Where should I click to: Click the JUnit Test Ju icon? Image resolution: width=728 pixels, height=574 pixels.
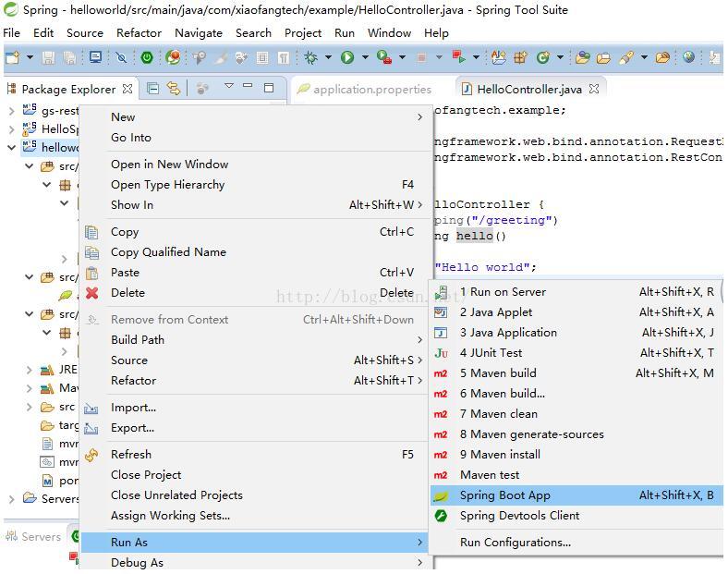[x=441, y=353]
